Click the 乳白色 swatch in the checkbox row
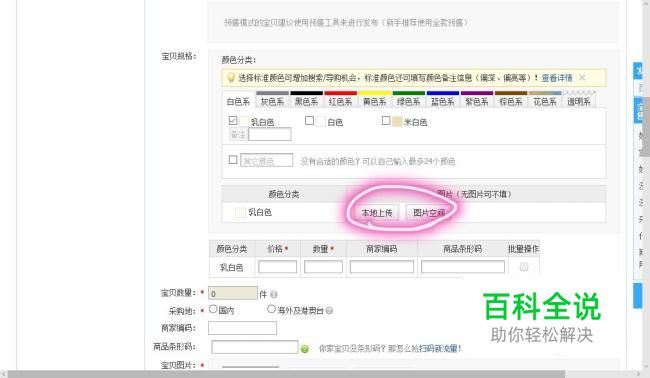Screen dimensions: 650x378 click(x=244, y=122)
